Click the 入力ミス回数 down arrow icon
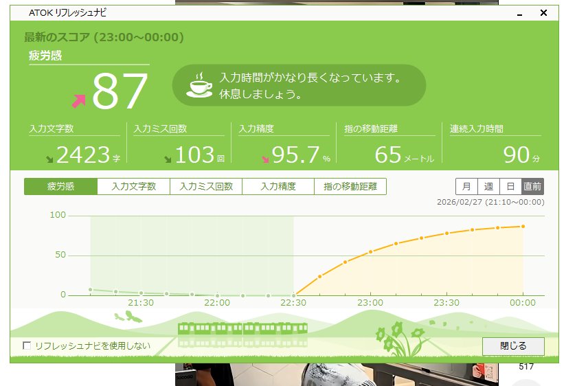This screenshot has height=386, width=588. coord(168,159)
